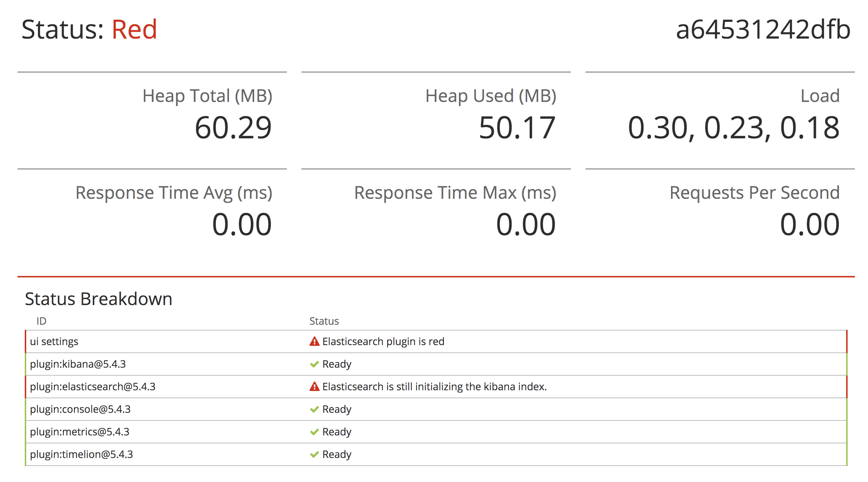
Task: Click server name a64531242dfb
Action: [763, 29]
